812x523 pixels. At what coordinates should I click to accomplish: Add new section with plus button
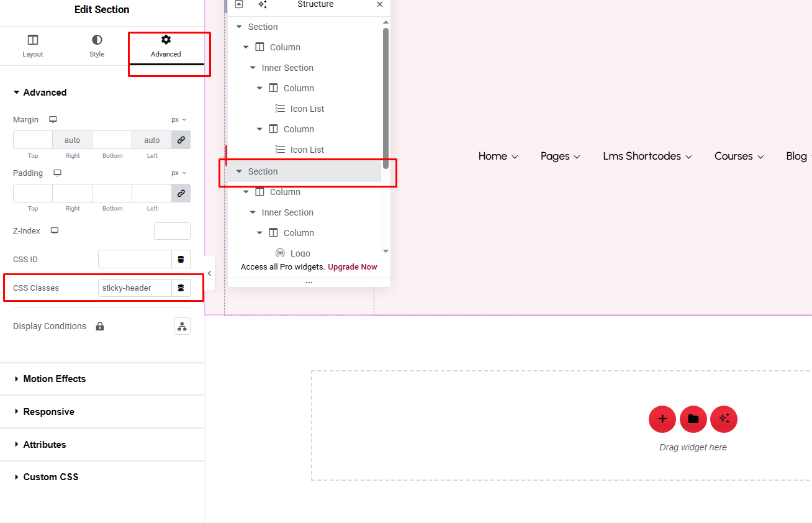click(x=662, y=419)
